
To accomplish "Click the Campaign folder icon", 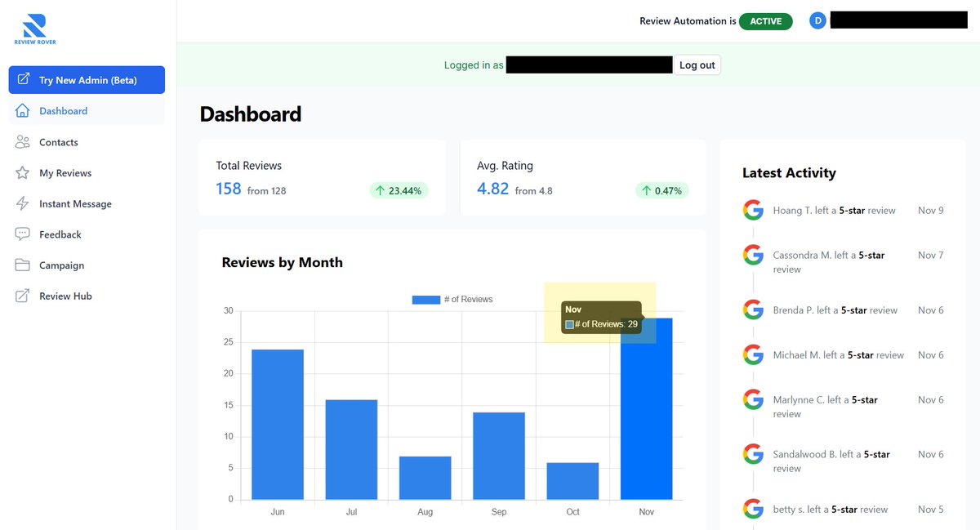I will [x=24, y=265].
